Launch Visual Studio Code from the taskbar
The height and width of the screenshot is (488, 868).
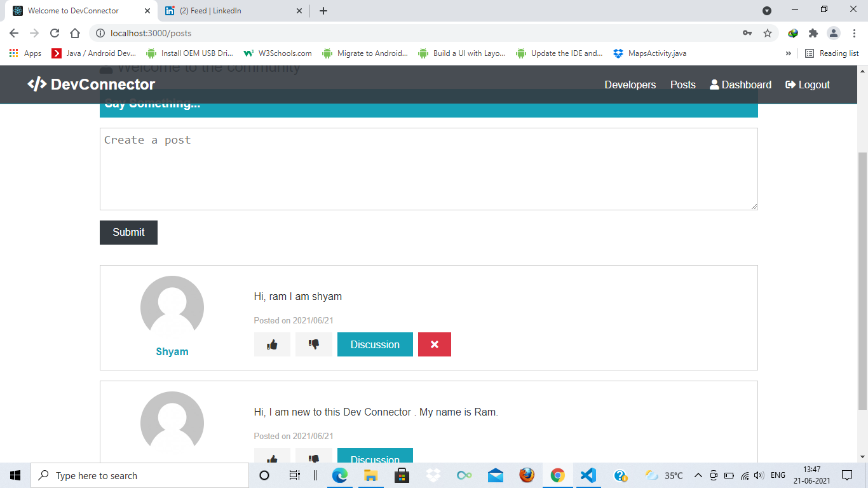coord(588,475)
